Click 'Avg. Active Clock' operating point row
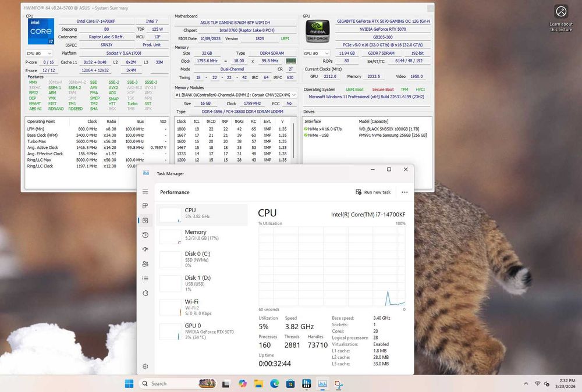The image size is (582, 392). pos(97,148)
